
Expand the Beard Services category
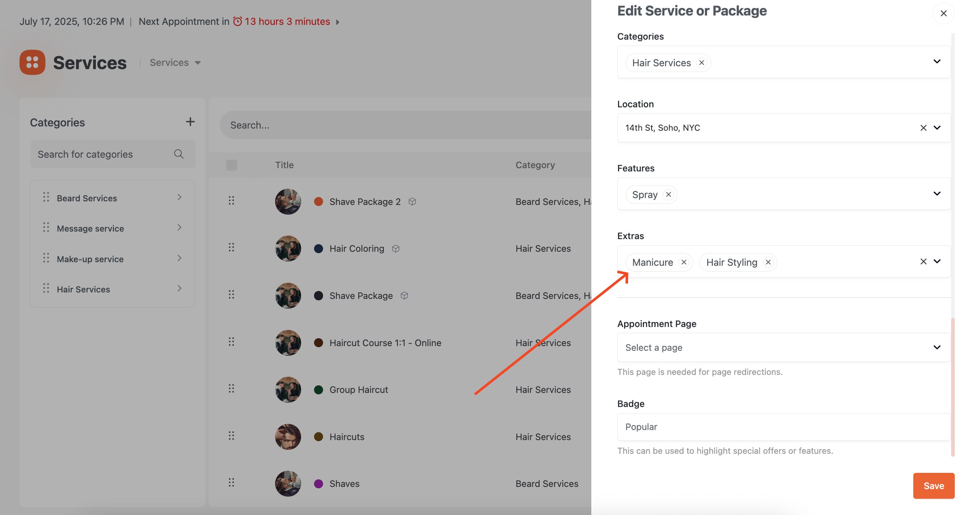(179, 197)
